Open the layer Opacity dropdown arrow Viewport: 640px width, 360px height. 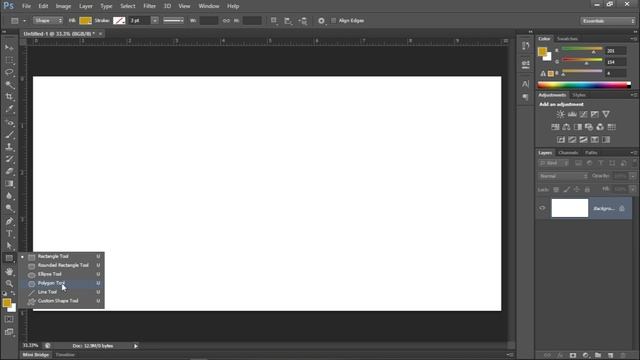coord(633,176)
